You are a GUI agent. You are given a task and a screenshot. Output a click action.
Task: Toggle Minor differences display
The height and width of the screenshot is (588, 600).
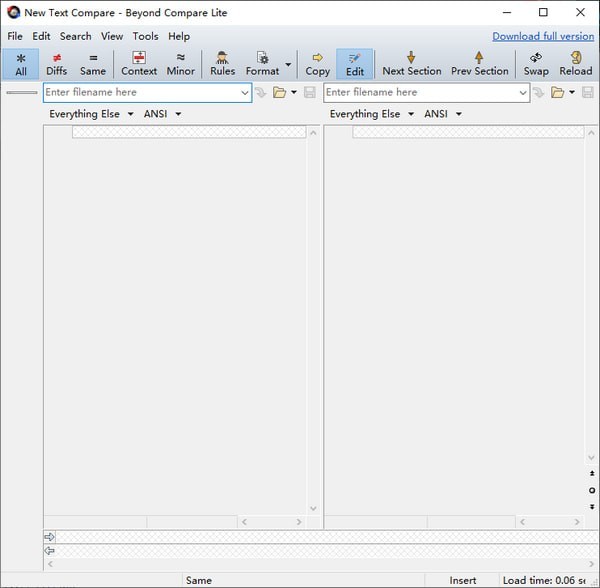[x=181, y=64]
